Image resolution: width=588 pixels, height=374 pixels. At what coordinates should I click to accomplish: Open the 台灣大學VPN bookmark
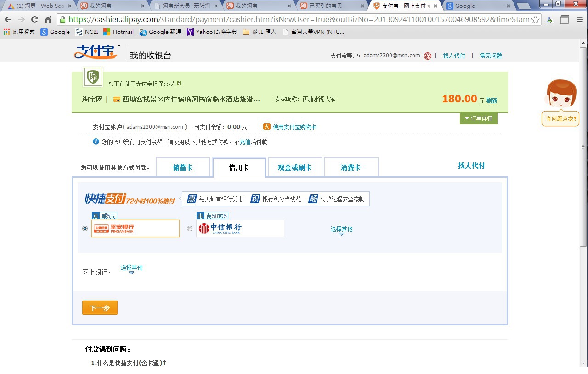pyautogui.click(x=313, y=32)
